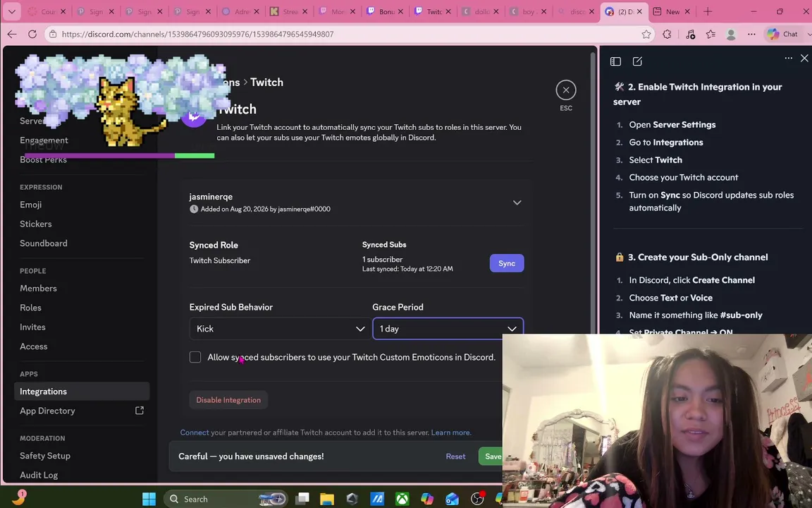The height and width of the screenshot is (508, 812).
Task: Open Microsoft 365 Copilot on taskbar
Action: [426, 499]
